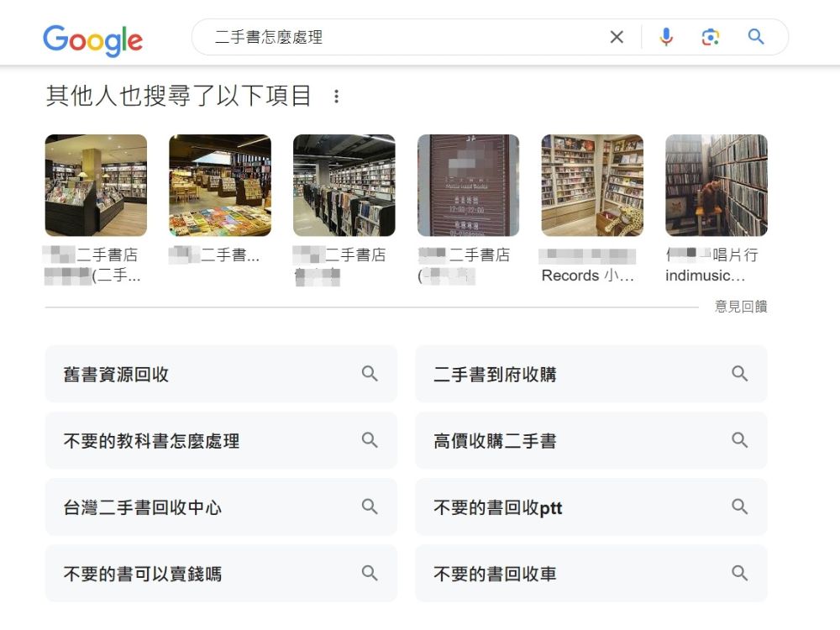Click the indimusic... caption link
The image size is (840, 630).
point(705,276)
